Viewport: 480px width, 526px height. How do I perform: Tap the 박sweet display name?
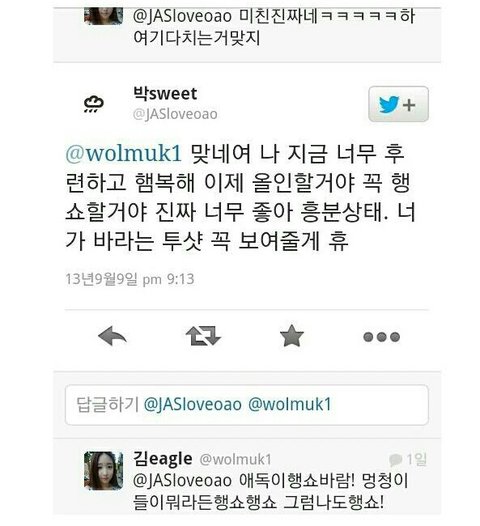click(165, 93)
